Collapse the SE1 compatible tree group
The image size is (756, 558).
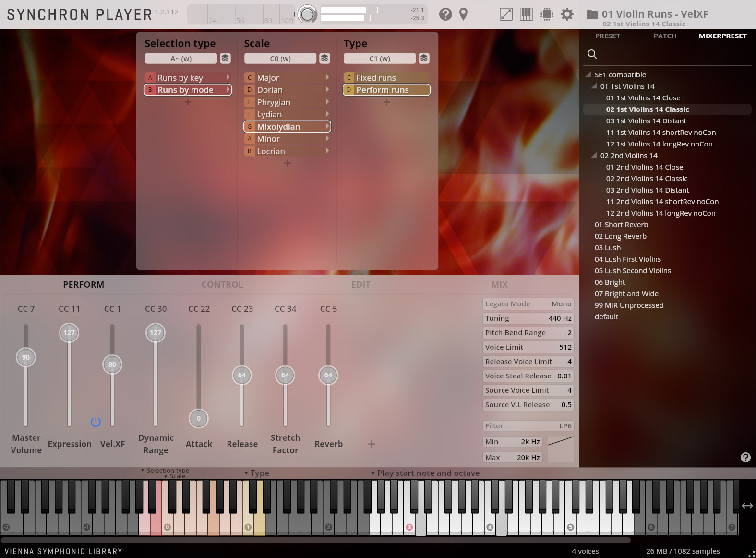click(x=588, y=75)
